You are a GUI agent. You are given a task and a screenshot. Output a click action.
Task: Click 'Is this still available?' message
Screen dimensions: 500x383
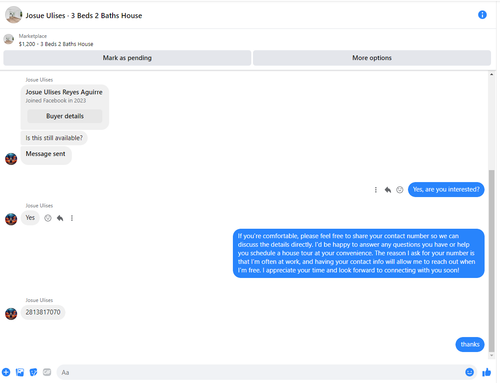pos(54,138)
